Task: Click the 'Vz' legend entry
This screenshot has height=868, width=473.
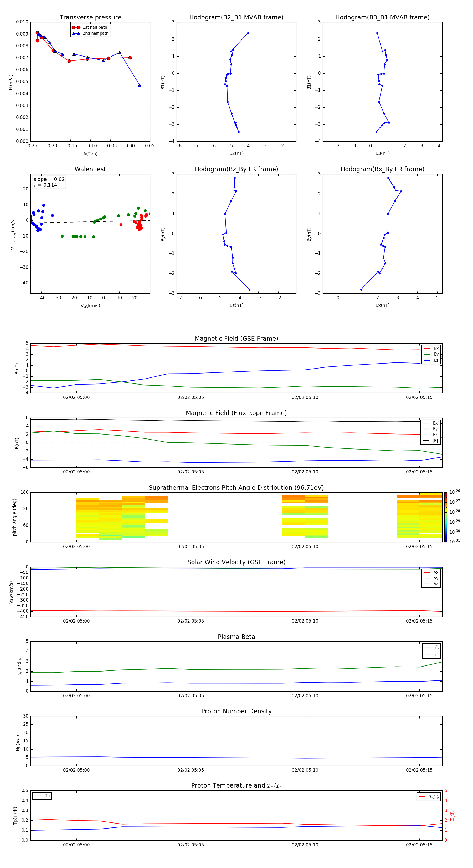Action: coord(431,584)
